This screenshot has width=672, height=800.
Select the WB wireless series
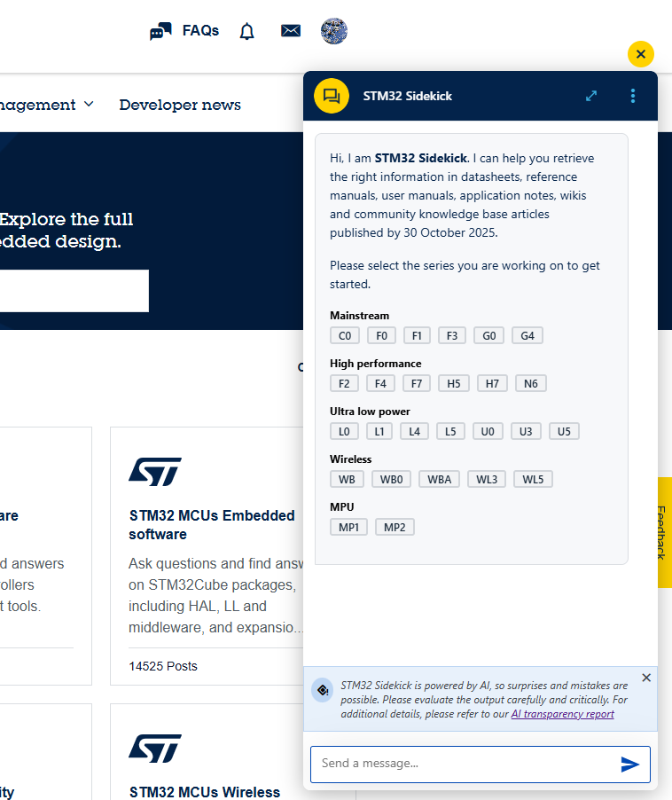(347, 480)
